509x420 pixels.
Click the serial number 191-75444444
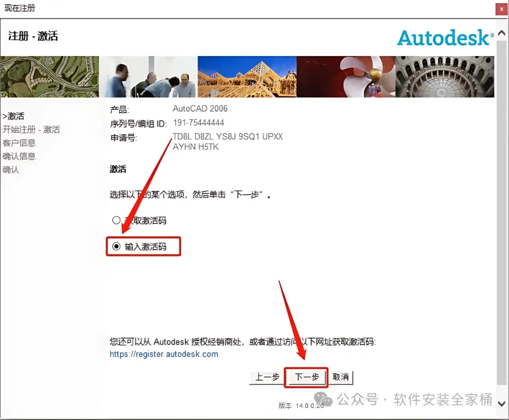click(x=199, y=122)
